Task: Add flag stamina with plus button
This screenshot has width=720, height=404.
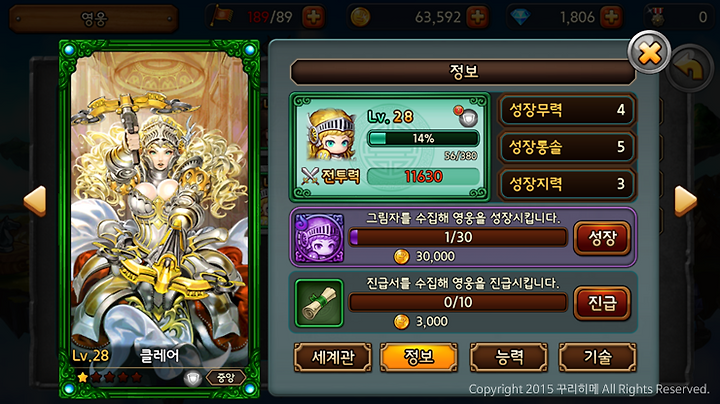Action: coord(314,17)
